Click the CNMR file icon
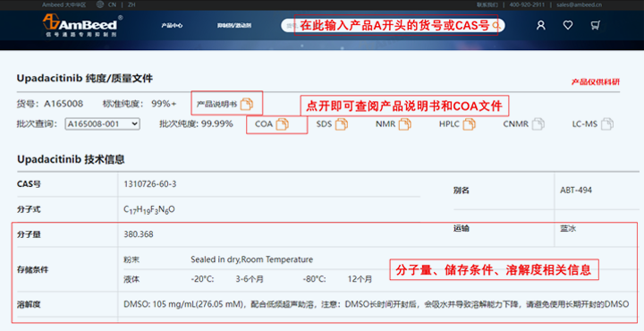This screenshot has height=331, width=644. (x=538, y=124)
